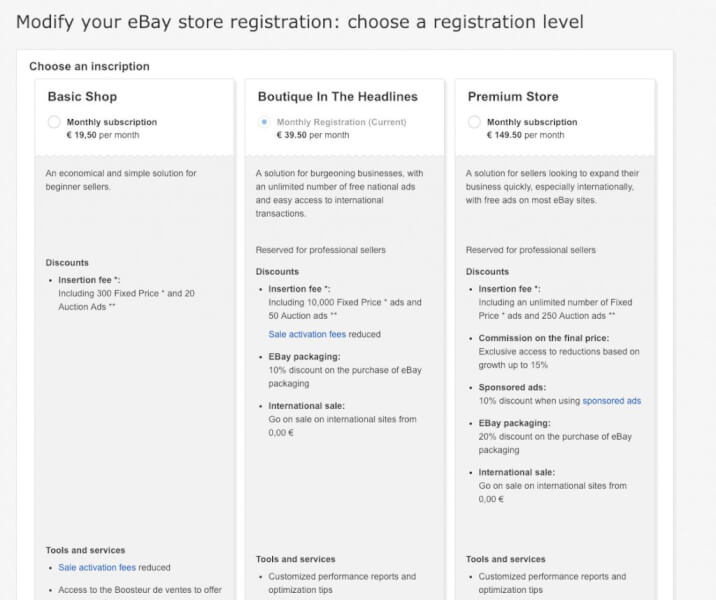Click 'Insertion fee' in Premium Store card
This screenshot has width=716, height=600.
(509, 289)
